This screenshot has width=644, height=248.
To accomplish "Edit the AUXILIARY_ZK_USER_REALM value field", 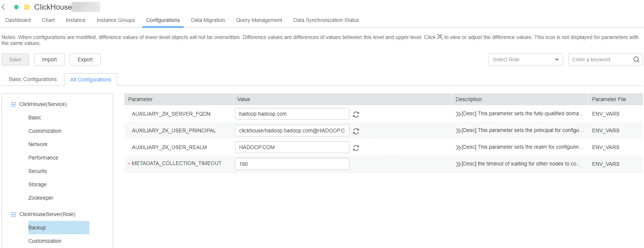I will [292, 147].
